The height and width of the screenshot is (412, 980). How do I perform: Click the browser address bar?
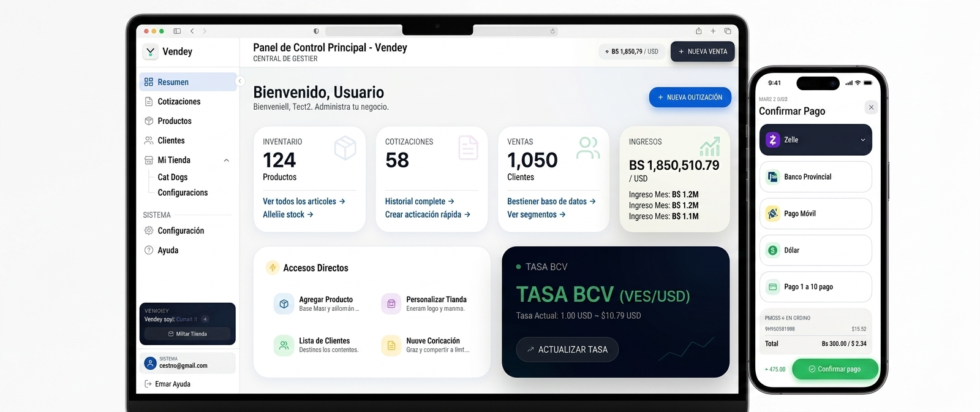(441, 31)
